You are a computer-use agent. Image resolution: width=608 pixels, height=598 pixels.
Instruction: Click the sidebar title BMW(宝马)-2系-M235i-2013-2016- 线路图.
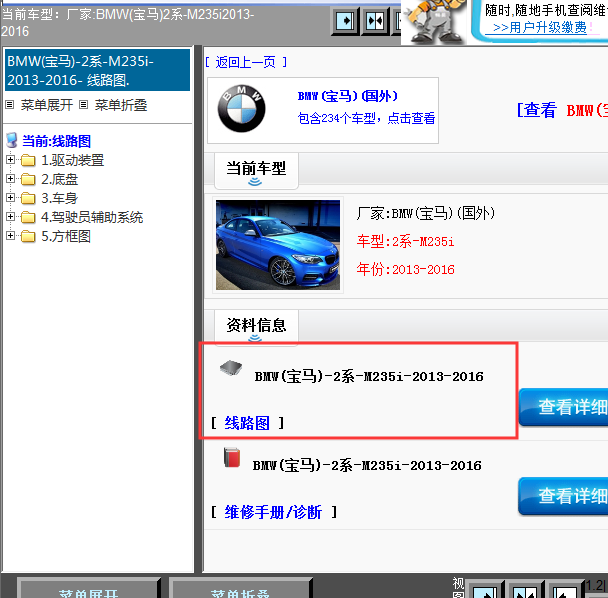pyautogui.click(x=97, y=70)
